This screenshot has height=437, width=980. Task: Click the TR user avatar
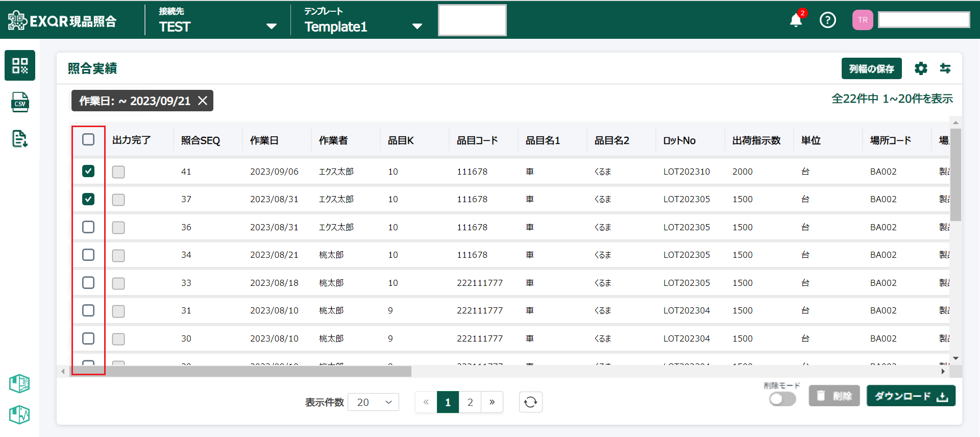tap(863, 20)
